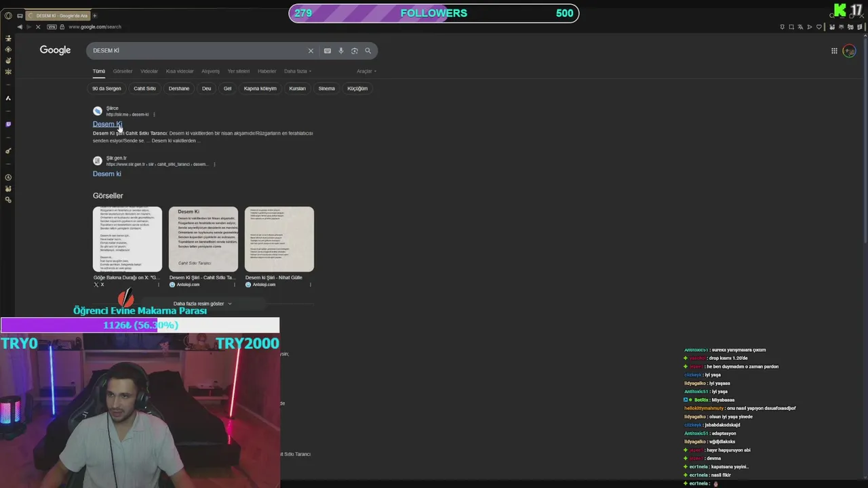The image size is (868, 488).
Task: Open options for Nihat Gülle image
Action: click(311, 285)
